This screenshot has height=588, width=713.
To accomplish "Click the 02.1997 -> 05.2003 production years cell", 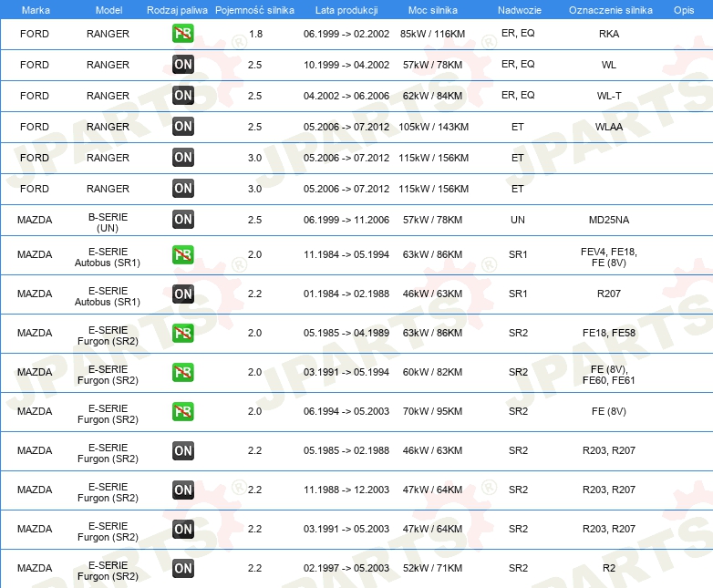I will pos(346,568).
